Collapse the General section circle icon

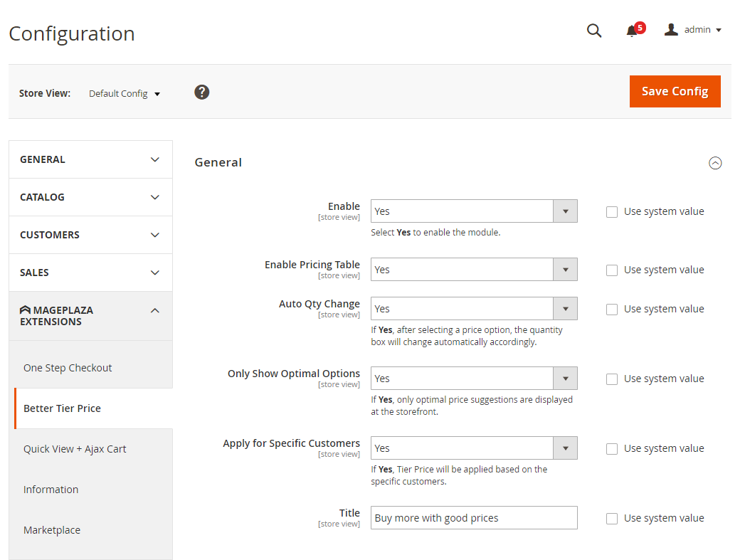coord(715,163)
